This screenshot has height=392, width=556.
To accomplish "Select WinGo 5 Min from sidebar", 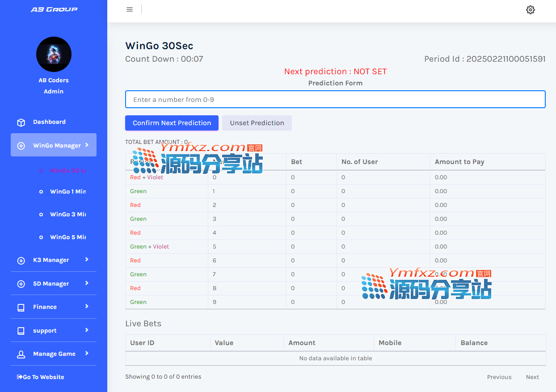I will click(67, 237).
